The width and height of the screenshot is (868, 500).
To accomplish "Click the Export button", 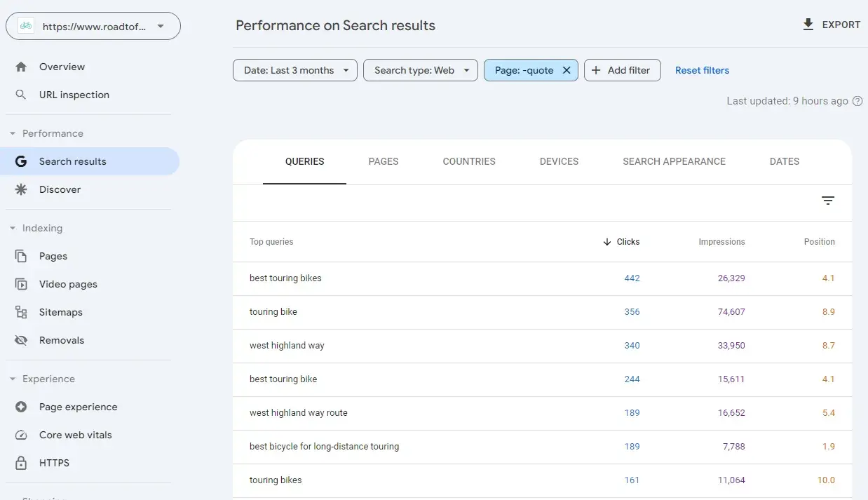I will [831, 25].
